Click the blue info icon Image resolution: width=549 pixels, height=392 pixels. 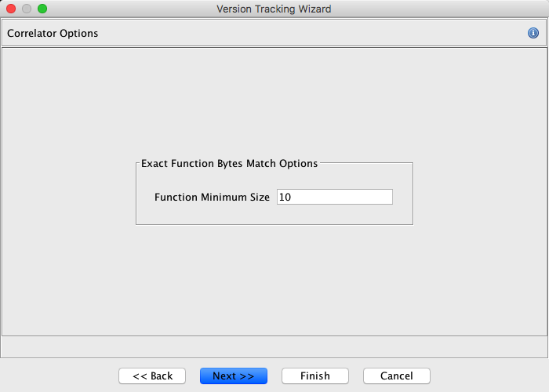533,33
